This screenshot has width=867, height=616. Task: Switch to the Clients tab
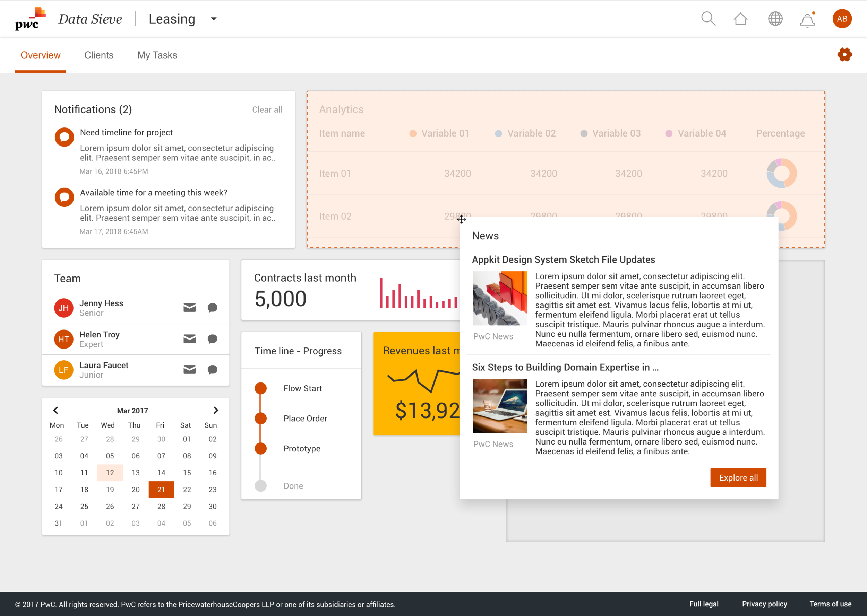(x=99, y=55)
